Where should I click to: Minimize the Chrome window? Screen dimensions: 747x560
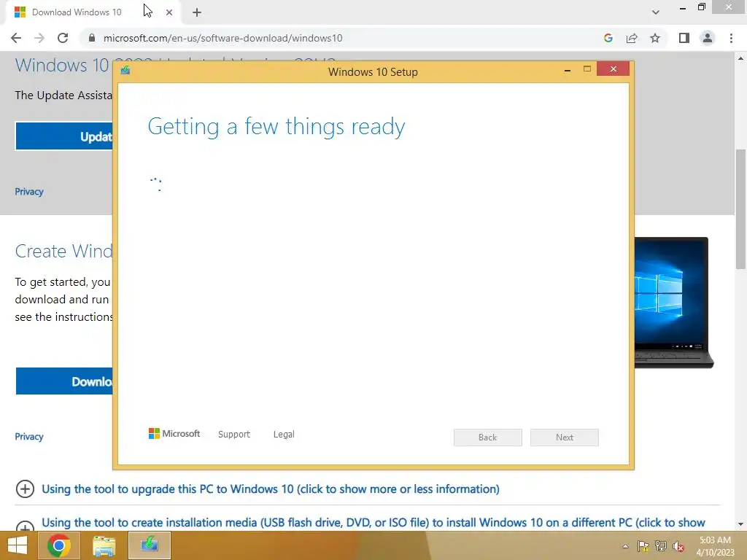click(683, 8)
